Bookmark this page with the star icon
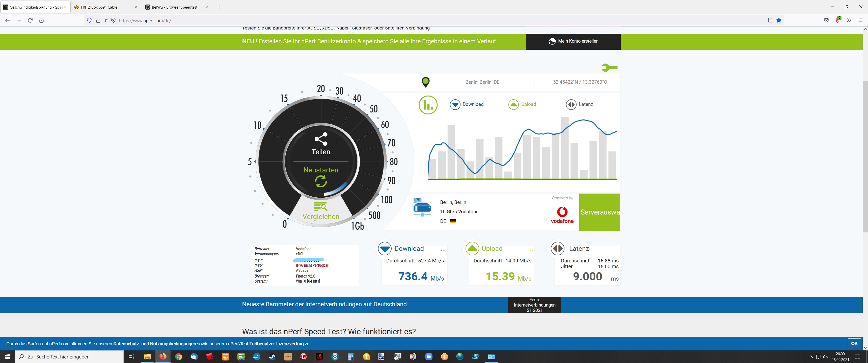 779,20
